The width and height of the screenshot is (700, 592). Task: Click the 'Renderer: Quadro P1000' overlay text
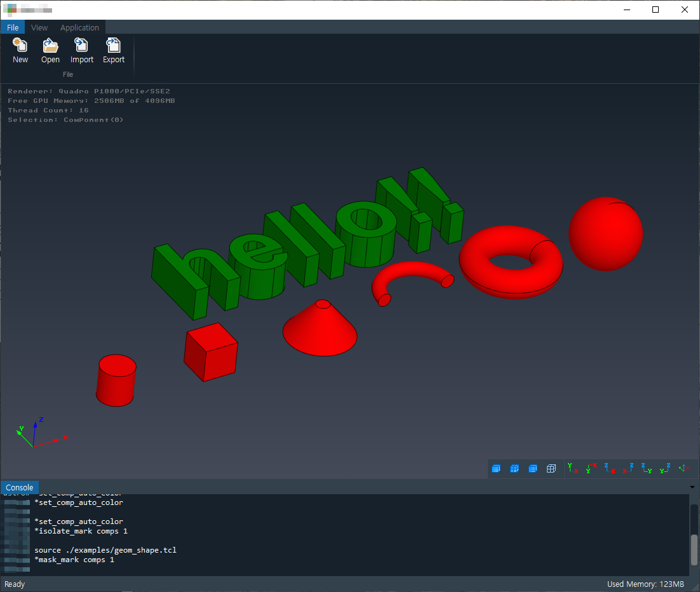click(89, 91)
